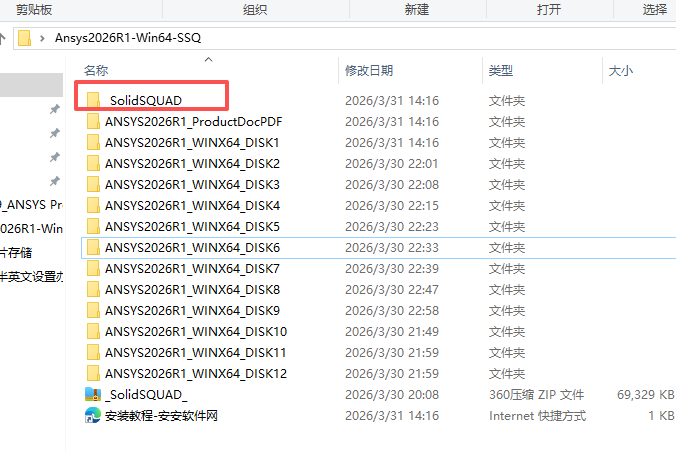Click the Internet 快捷方式 type cell
This screenshot has height=453, width=676.
click(537, 416)
